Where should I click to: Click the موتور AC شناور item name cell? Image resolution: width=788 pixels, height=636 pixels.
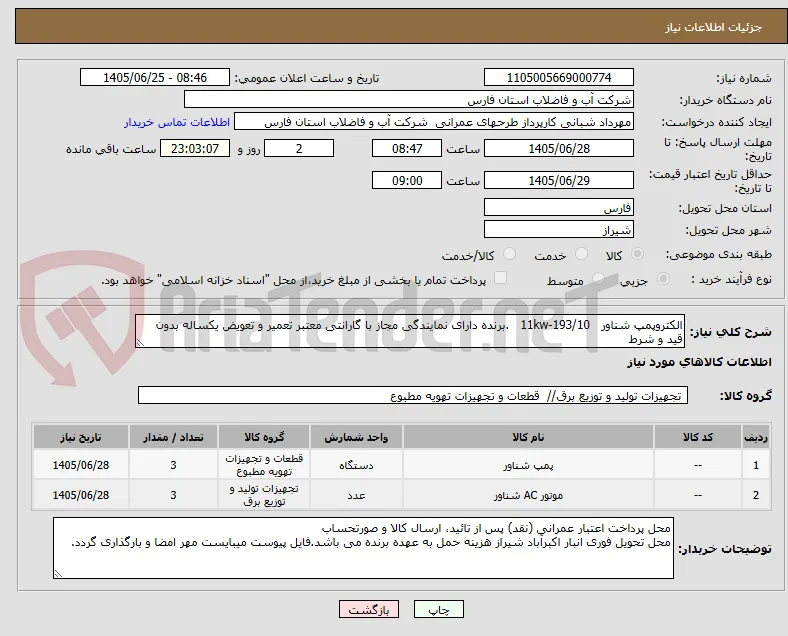coord(528,495)
